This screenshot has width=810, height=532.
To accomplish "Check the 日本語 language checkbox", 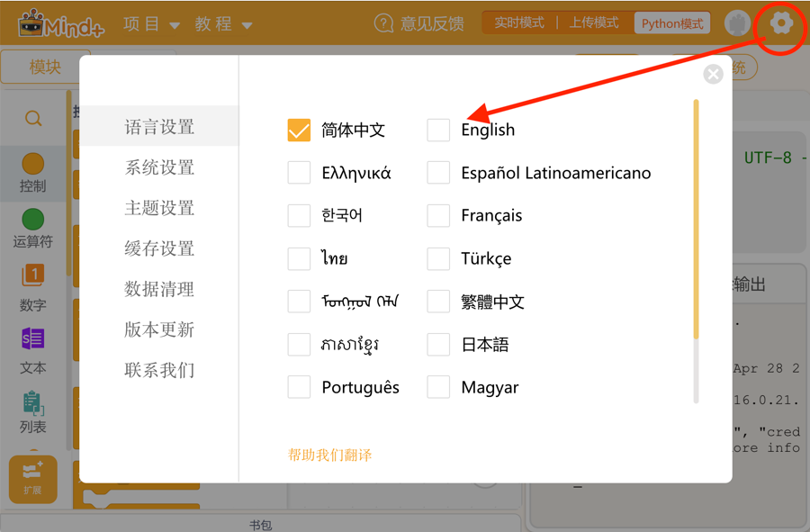I will 438,345.
